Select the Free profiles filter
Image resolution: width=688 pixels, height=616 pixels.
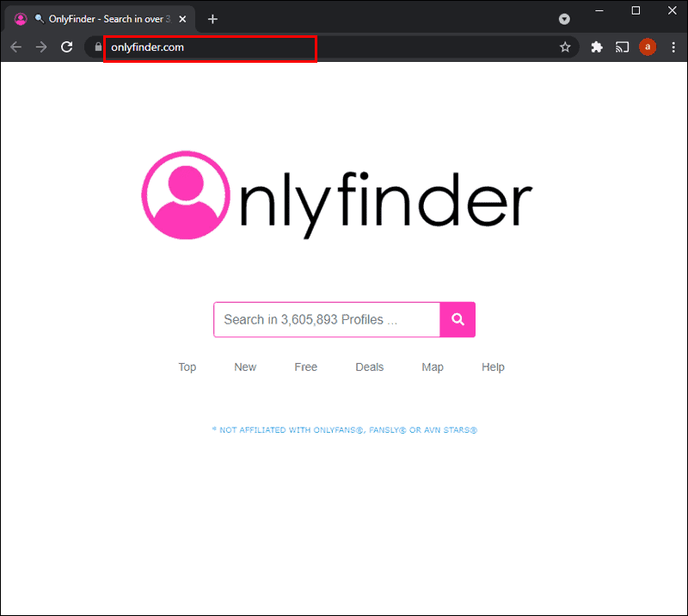[305, 367]
